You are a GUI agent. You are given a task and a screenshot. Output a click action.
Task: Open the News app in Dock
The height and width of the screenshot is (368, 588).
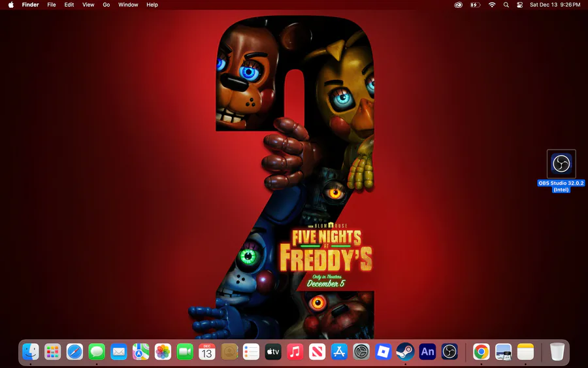318,352
